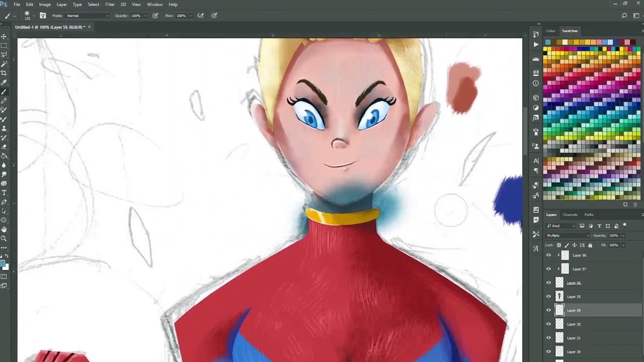Select the Hand tool

[4, 229]
